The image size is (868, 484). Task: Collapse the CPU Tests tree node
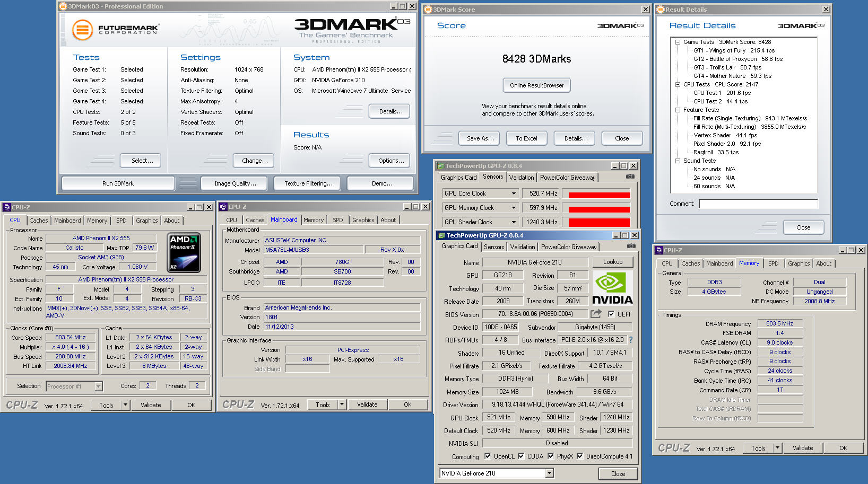[x=678, y=84]
